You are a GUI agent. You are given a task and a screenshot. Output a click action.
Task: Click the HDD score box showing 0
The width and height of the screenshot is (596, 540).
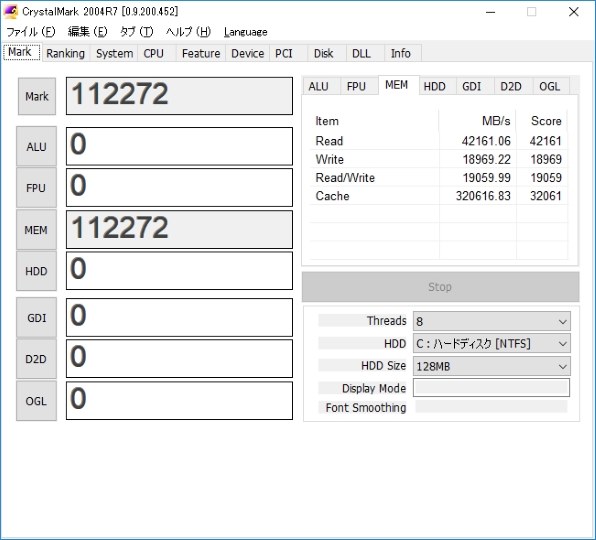(x=179, y=271)
